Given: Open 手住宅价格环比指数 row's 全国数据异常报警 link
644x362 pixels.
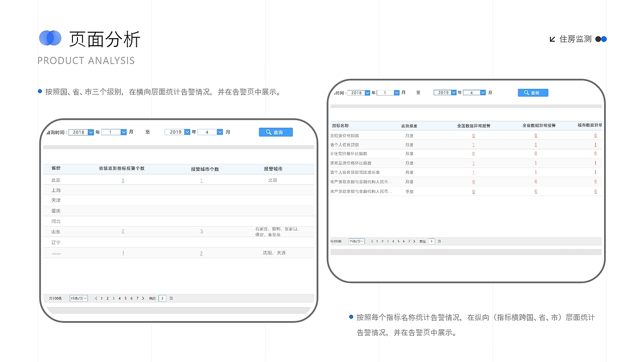Looking at the screenshot, I should coord(473,154).
